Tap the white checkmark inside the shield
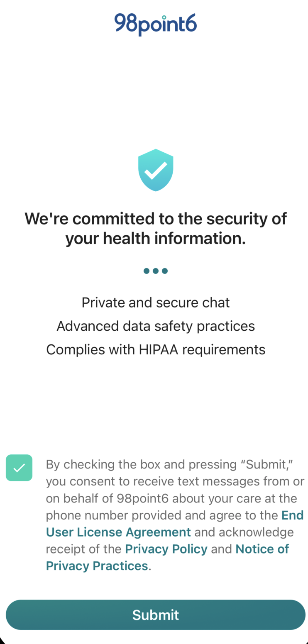308x644 pixels. [156, 170]
